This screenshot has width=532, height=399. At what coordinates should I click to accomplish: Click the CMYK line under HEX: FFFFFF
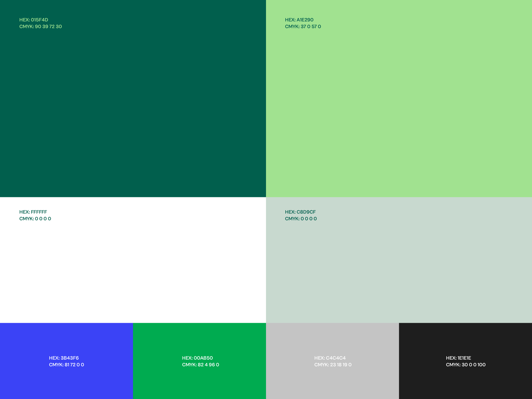click(x=35, y=219)
